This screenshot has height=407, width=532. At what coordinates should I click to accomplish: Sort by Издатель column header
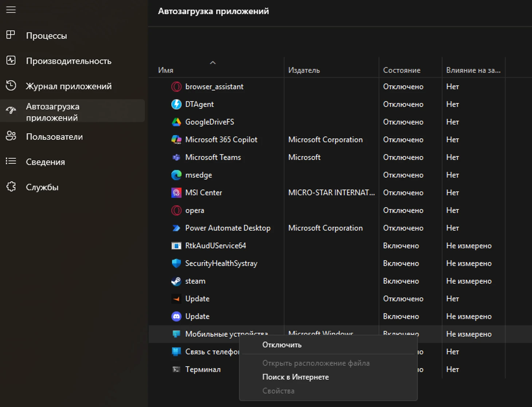304,70
